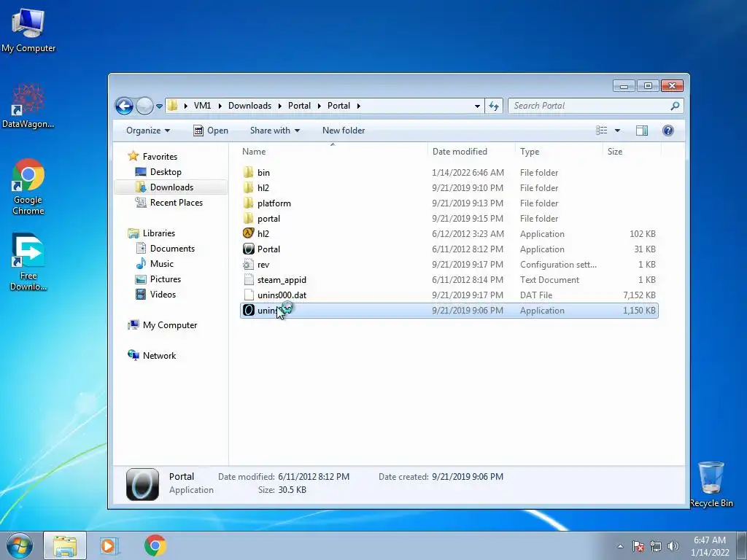Image resolution: width=747 pixels, height=560 pixels.
Task: Expand the arrow after Downloads breadcrumb
Action: point(279,106)
